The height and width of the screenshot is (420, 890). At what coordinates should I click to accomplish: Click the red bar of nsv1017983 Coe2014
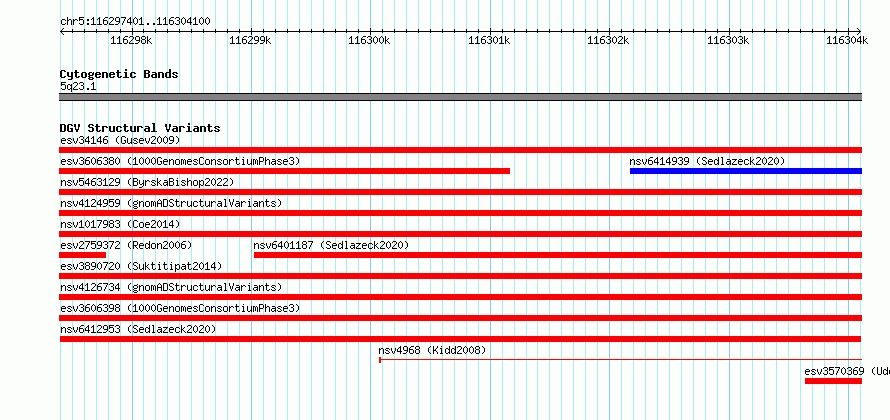(x=461, y=234)
